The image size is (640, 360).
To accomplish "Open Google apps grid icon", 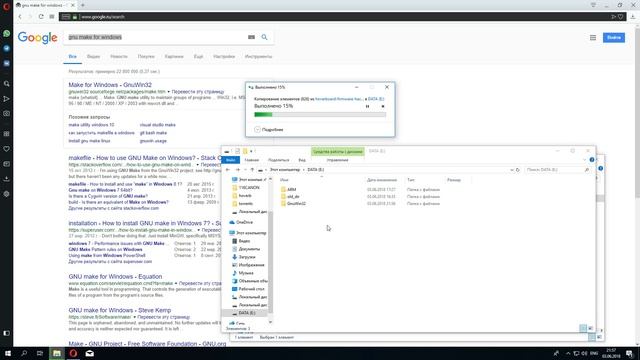I will [x=593, y=38].
